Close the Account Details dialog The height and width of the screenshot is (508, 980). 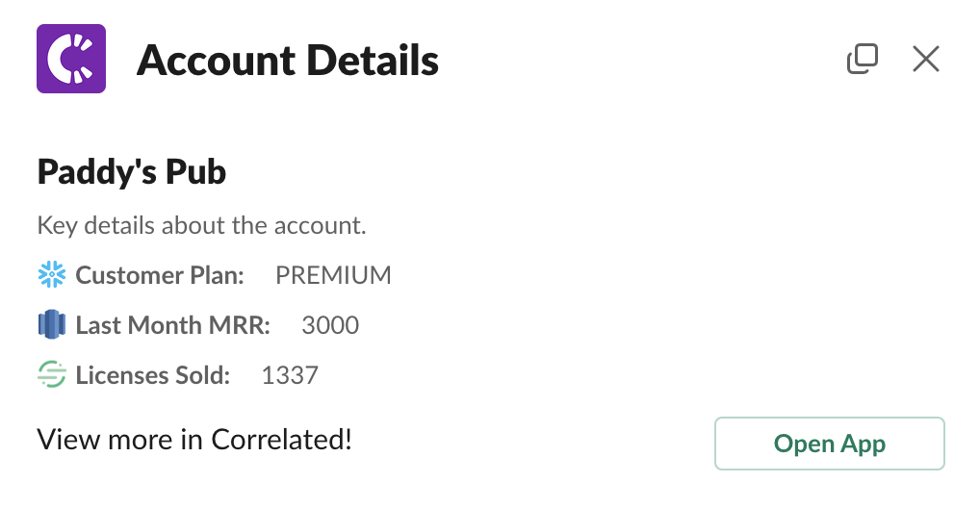(926, 59)
